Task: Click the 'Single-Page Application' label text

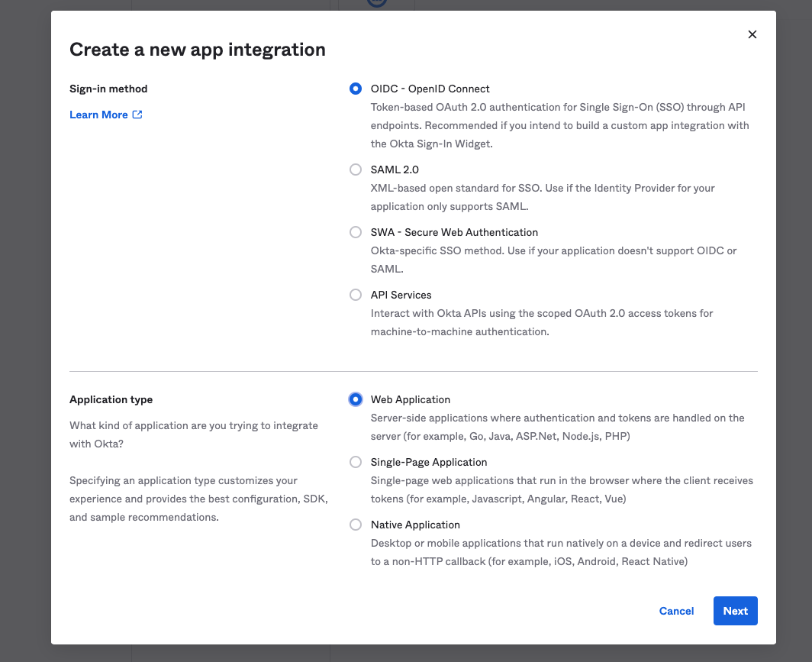Action: coord(429,462)
